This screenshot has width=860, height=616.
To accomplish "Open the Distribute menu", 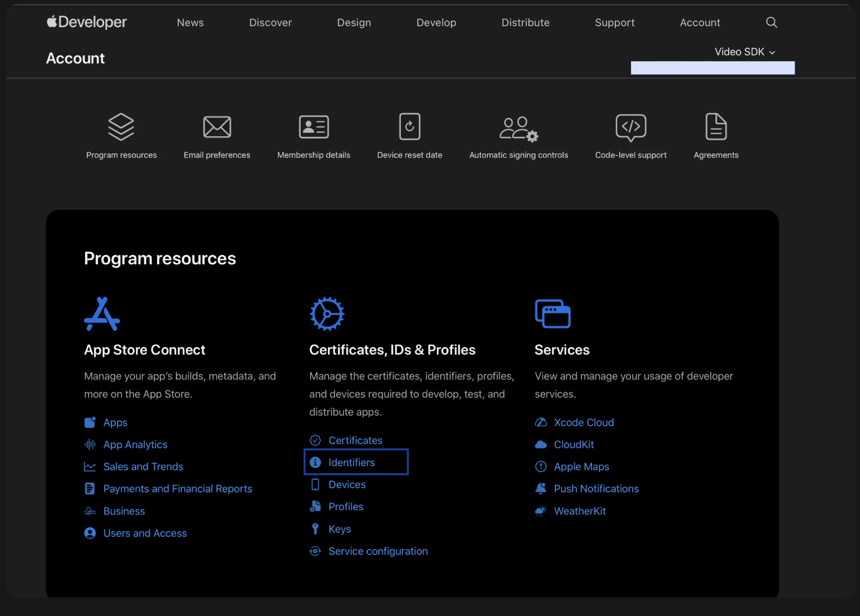I will click(x=526, y=23).
